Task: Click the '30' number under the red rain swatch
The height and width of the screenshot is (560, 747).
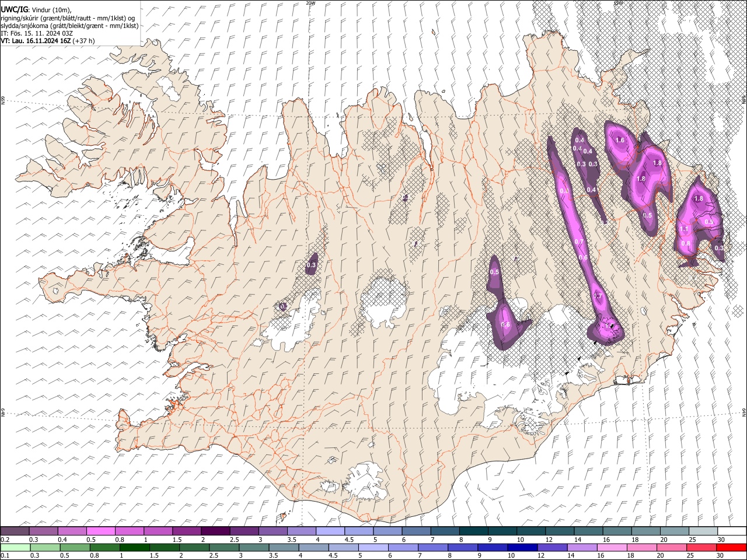Action: pos(721,555)
